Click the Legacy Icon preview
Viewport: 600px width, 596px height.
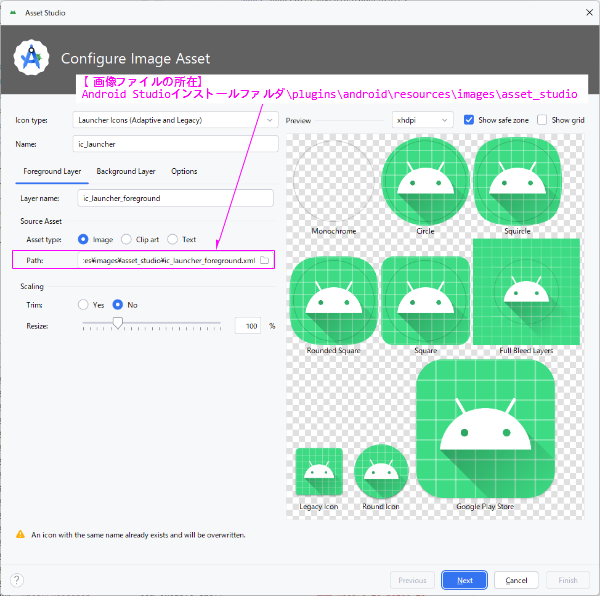(319, 472)
